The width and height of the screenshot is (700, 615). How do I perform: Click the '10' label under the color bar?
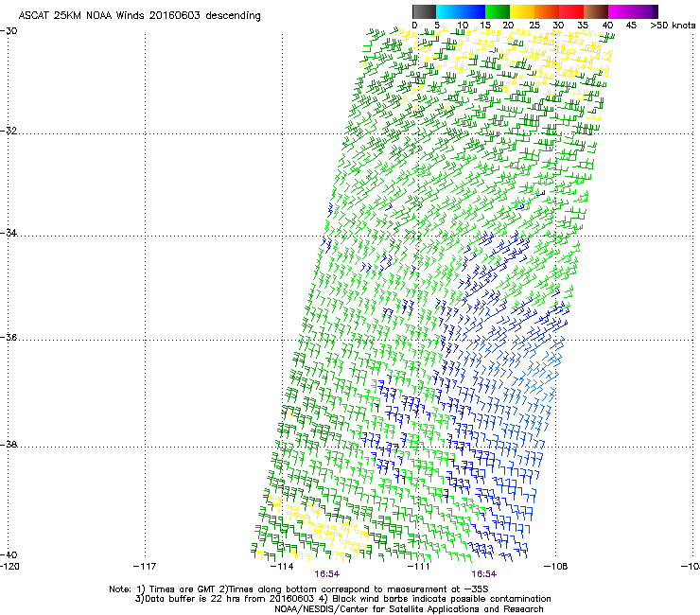pos(463,26)
